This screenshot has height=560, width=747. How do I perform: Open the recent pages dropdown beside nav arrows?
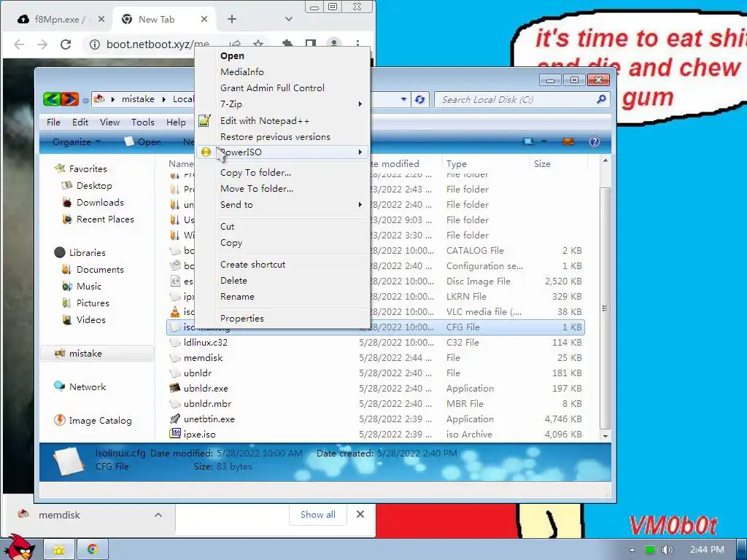[85, 100]
